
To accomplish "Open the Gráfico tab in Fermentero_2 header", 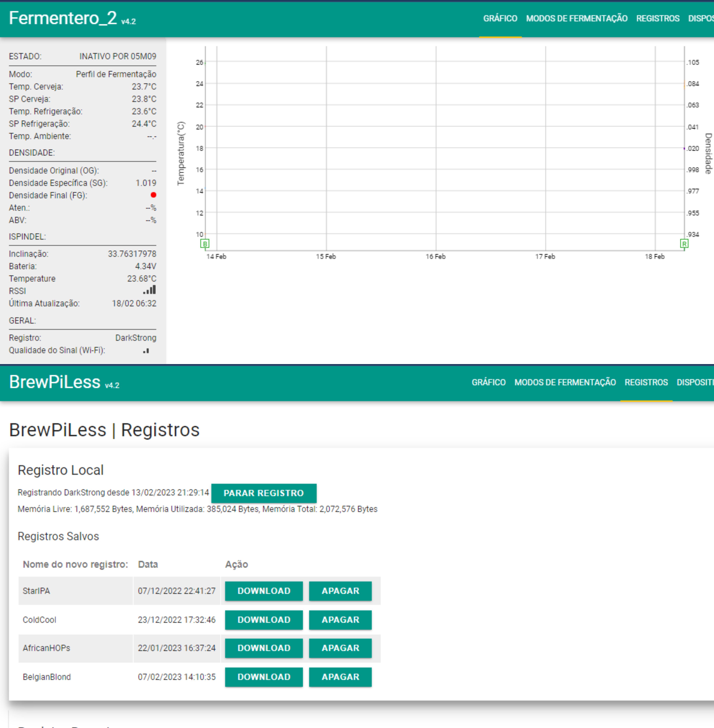I will click(x=500, y=18).
